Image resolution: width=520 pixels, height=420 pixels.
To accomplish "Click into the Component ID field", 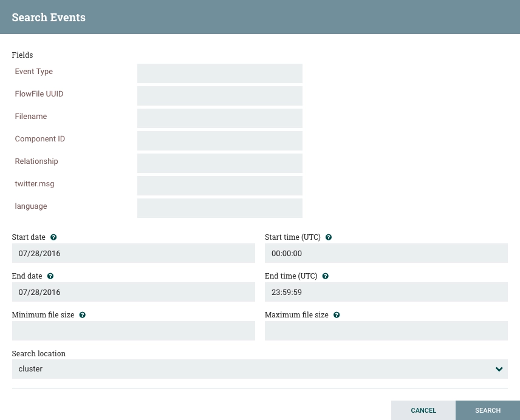I will tap(220, 141).
